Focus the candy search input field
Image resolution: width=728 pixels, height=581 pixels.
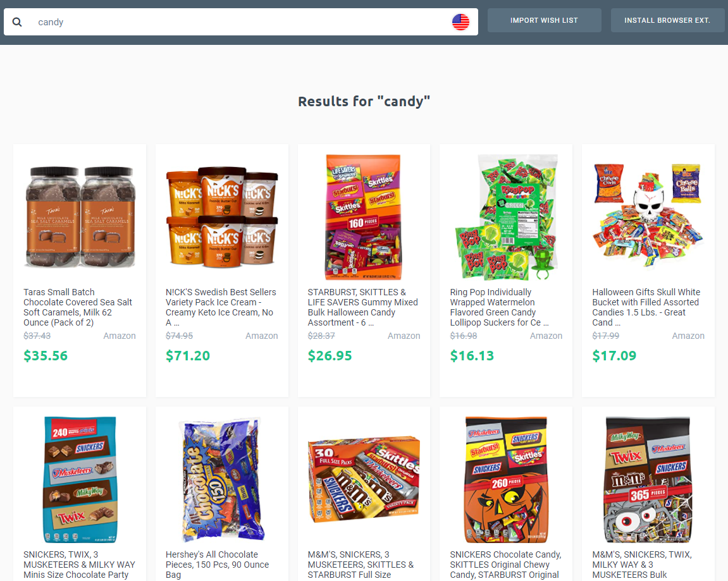pyautogui.click(x=241, y=21)
